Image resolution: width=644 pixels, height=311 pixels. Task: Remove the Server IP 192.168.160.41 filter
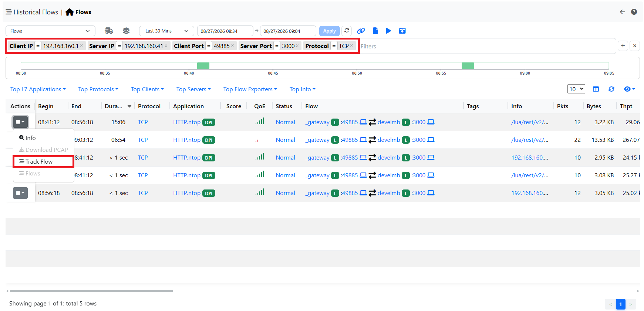click(x=166, y=46)
